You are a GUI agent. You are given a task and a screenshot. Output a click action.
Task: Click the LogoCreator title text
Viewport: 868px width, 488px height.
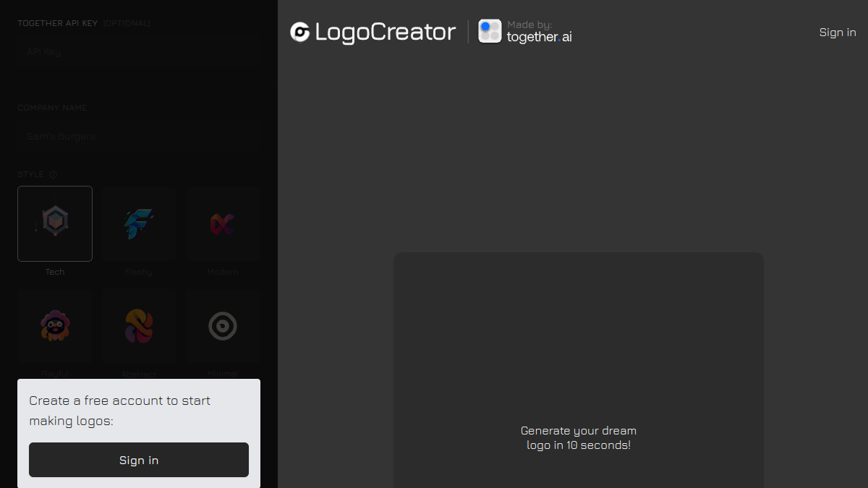click(386, 32)
